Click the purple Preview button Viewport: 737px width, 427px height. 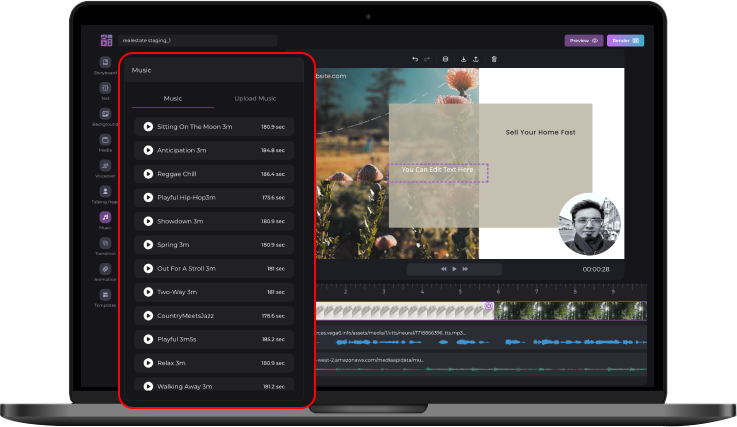[x=583, y=41]
